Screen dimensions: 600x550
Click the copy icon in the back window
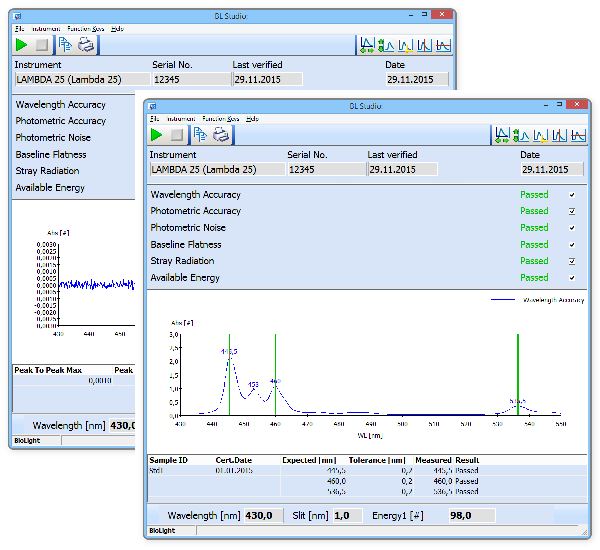[x=65, y=45]
